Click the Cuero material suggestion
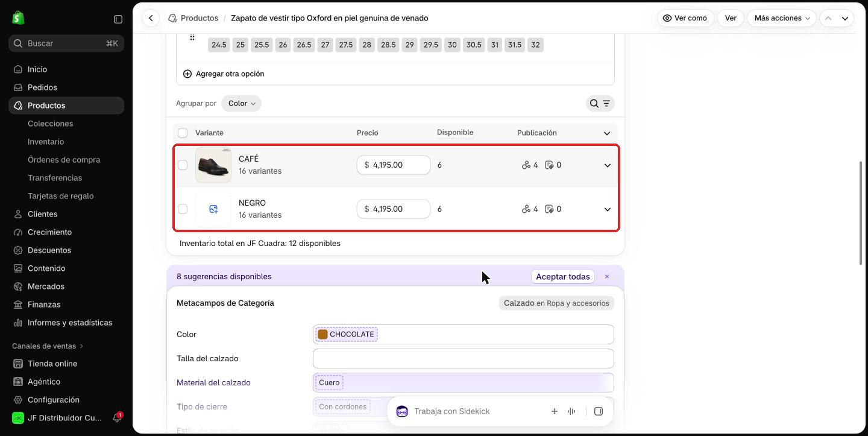The image size is (868, 436). click(x=329, y=383)
